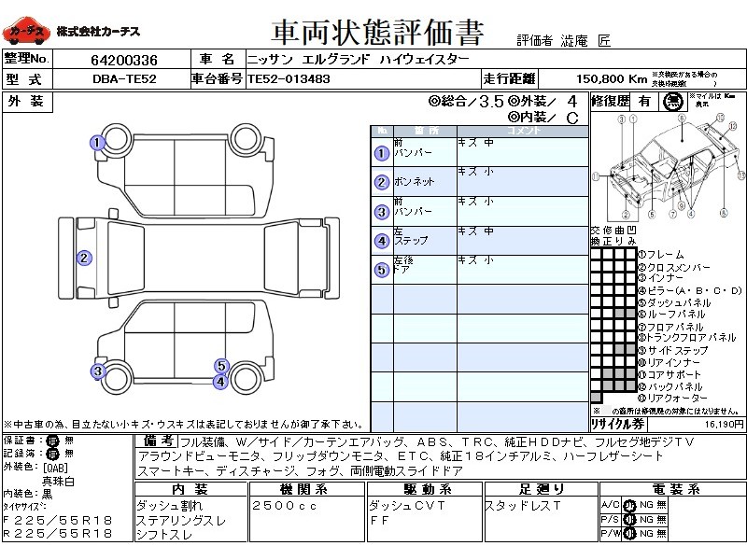
Task: Click the round icon next to 修復歴 有
Action: (670, 102)
